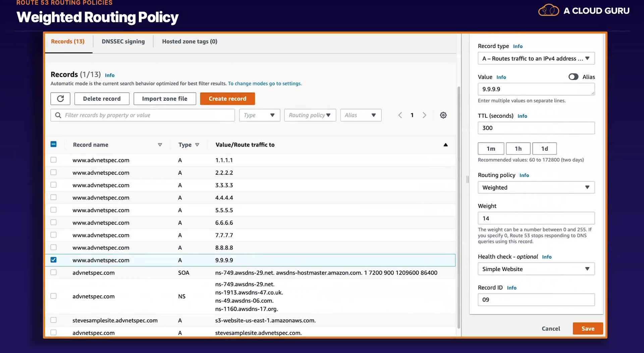The height and width of the screenshot is (353, 644).
Task: Click the Weight input field
Action: click(x=536, y=218)
